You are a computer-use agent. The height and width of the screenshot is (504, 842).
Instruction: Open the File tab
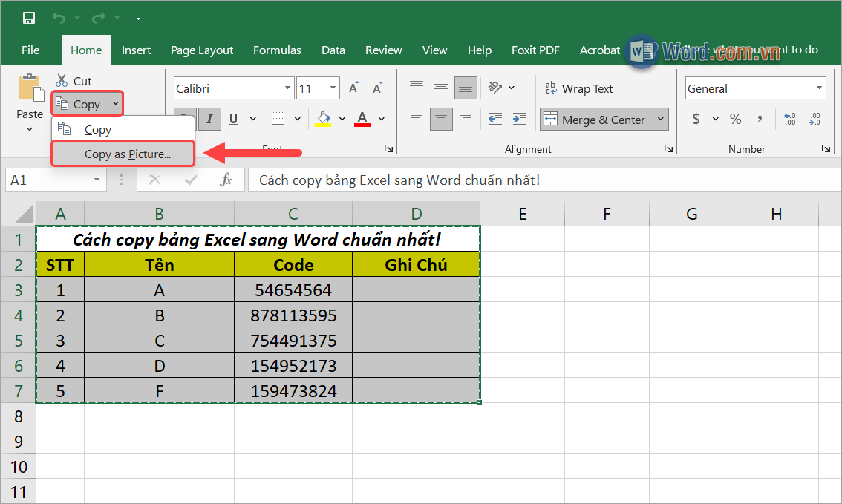(x=30, y=50)
